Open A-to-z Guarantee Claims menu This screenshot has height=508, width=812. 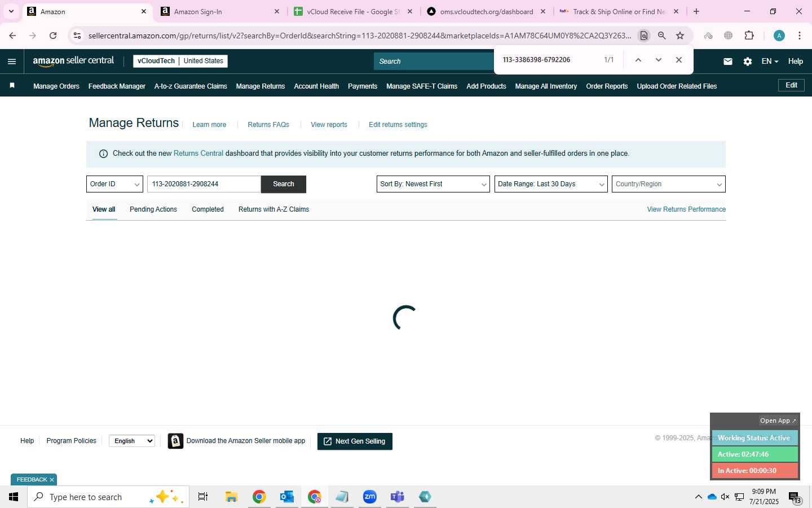pyautogui.click(x=191, y=86)
